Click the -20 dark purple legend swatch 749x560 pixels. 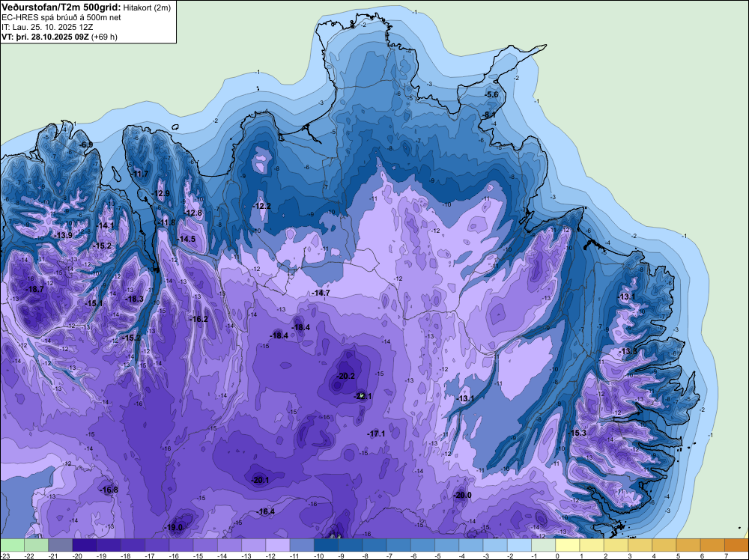(85, 545)
